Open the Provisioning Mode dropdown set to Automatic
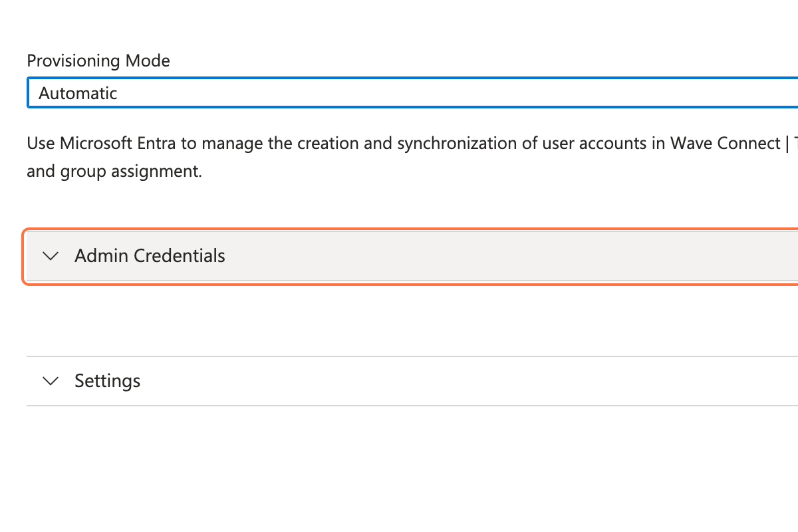This screenshot has height=532, width=798. point(412,93)
